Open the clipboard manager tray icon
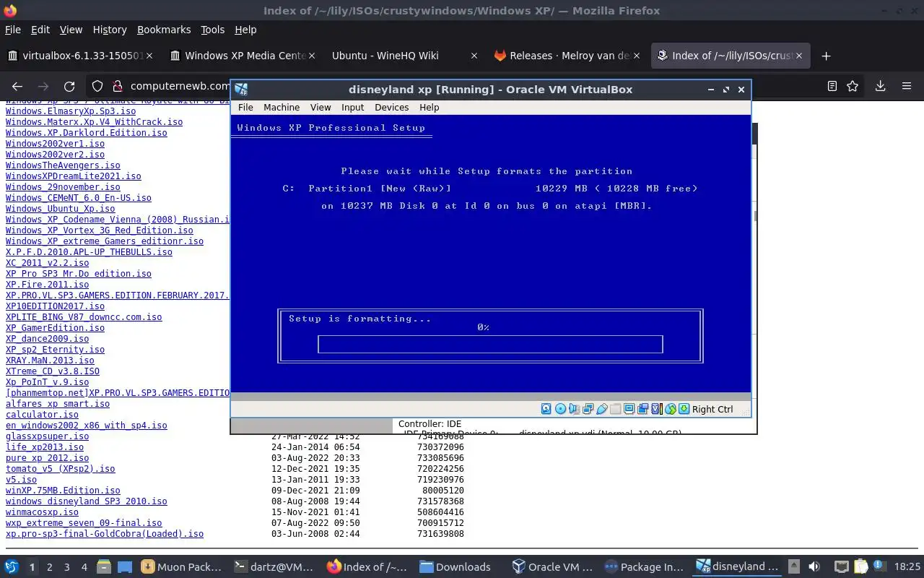924x578 pixels. pos(861,567)
